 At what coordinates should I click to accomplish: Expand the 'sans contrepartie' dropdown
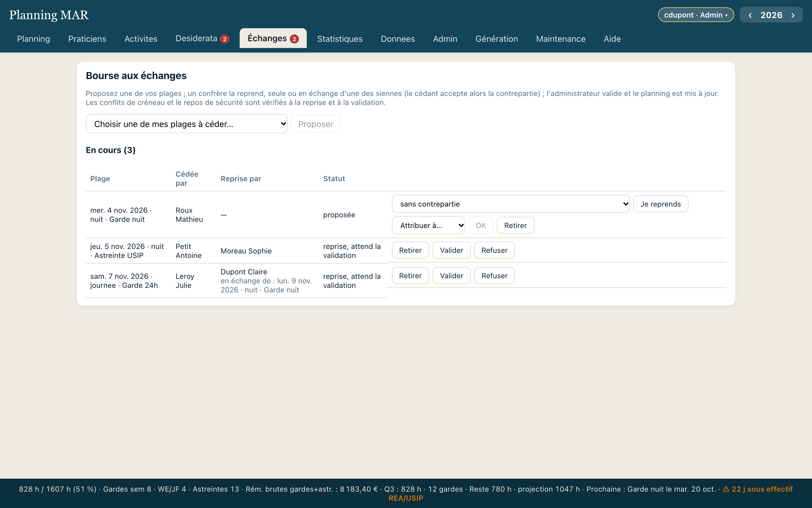511,204
